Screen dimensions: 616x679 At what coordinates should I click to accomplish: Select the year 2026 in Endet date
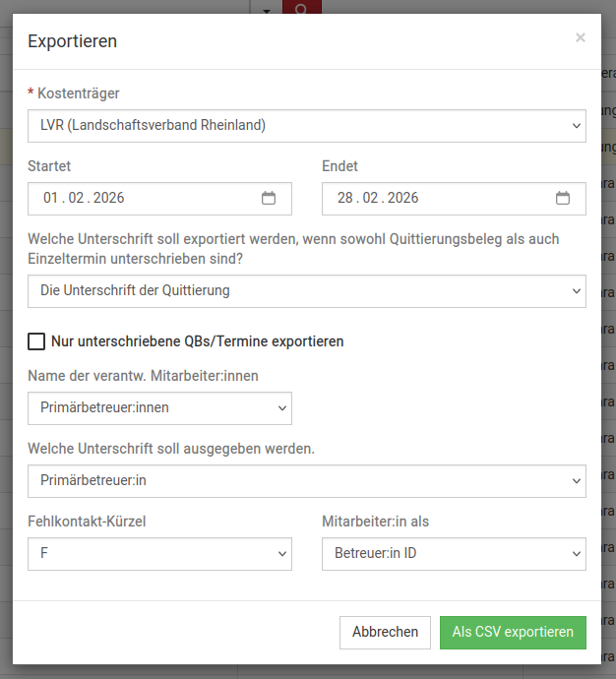pos(402,199)
